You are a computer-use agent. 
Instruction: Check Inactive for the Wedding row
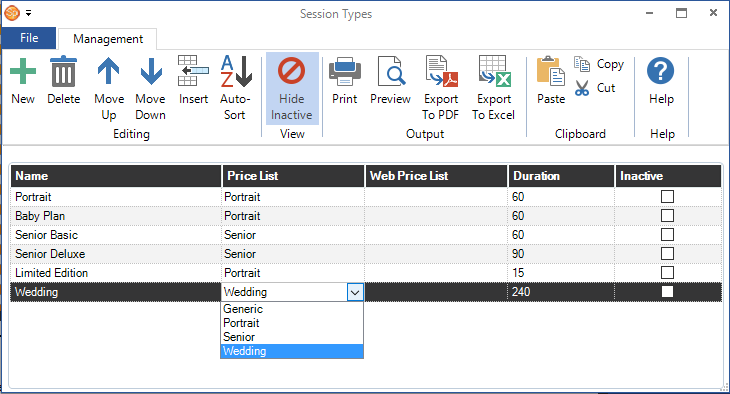point(667,292)
